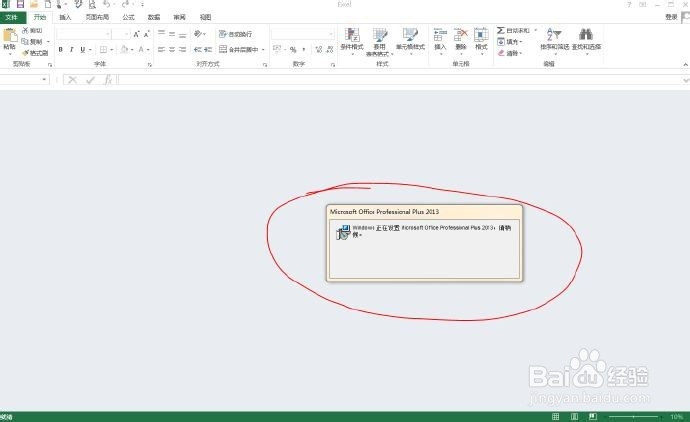
Task: Click the Copy button
Action: (32, 42)
